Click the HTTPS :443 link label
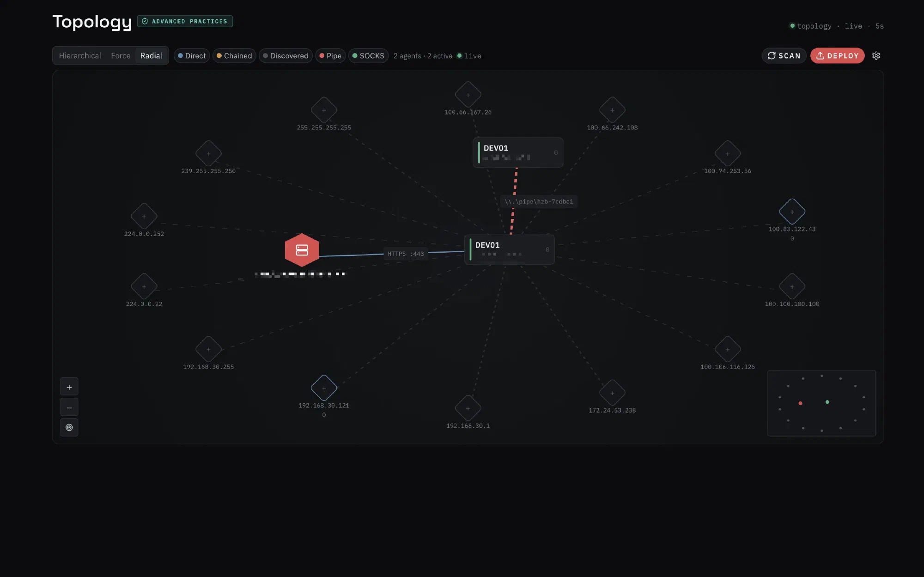 coord(406,254)
